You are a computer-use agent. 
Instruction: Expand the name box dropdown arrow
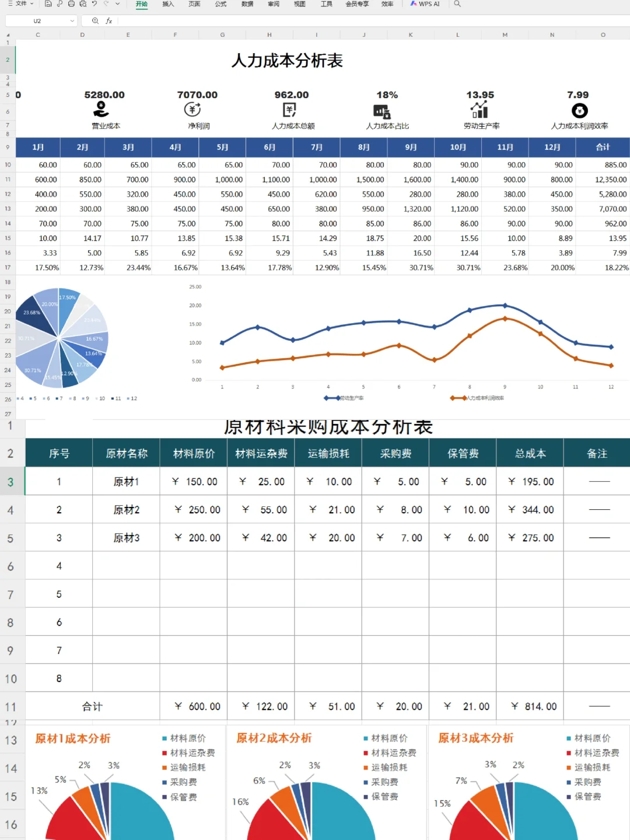[x=72, y=21]
